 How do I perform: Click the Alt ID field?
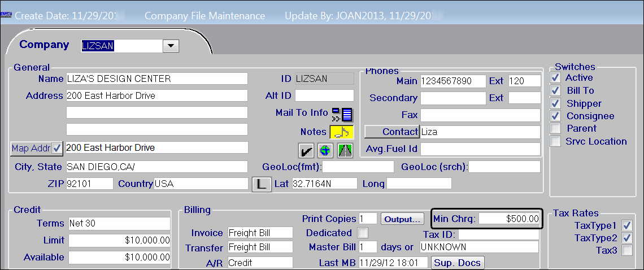324,95
